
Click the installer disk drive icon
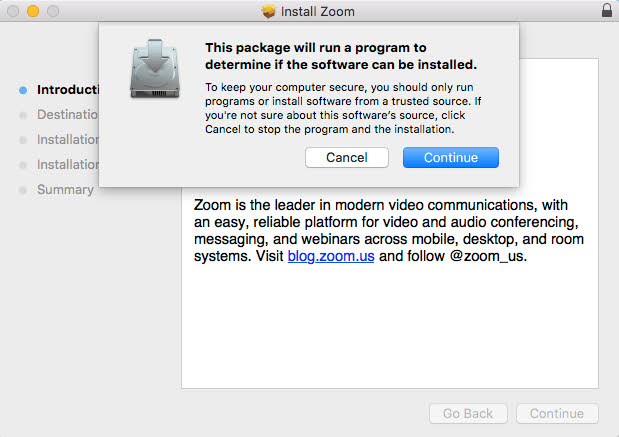pyautogui.click(x=155, y=69)
